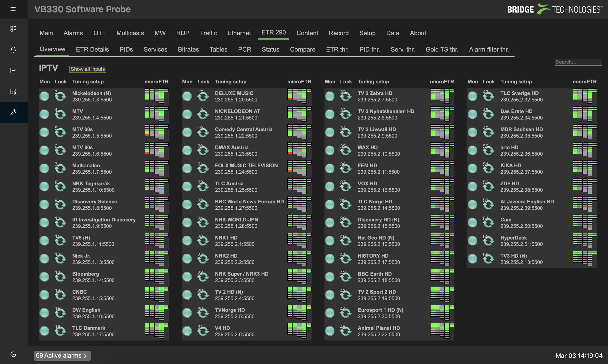Toggle monitor indicator for MAX HD
Screen dimensions: 608x364
[330, 150]
